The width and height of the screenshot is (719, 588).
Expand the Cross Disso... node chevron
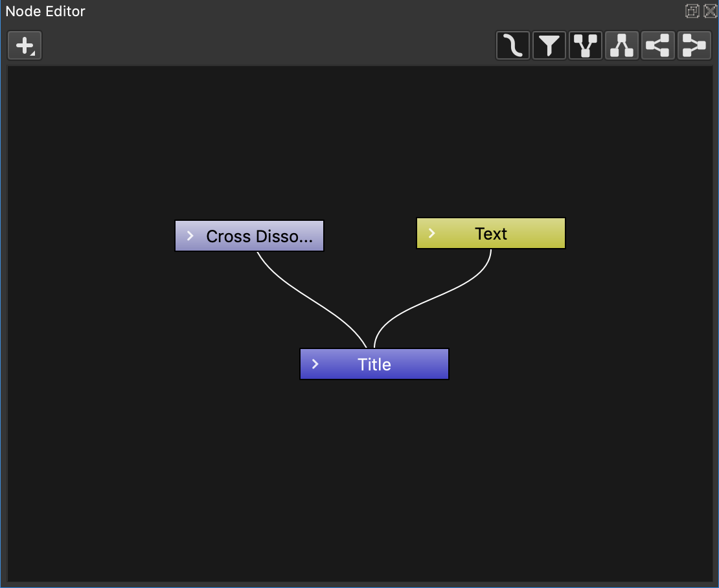pyautogui.click(x=190, y=236)
